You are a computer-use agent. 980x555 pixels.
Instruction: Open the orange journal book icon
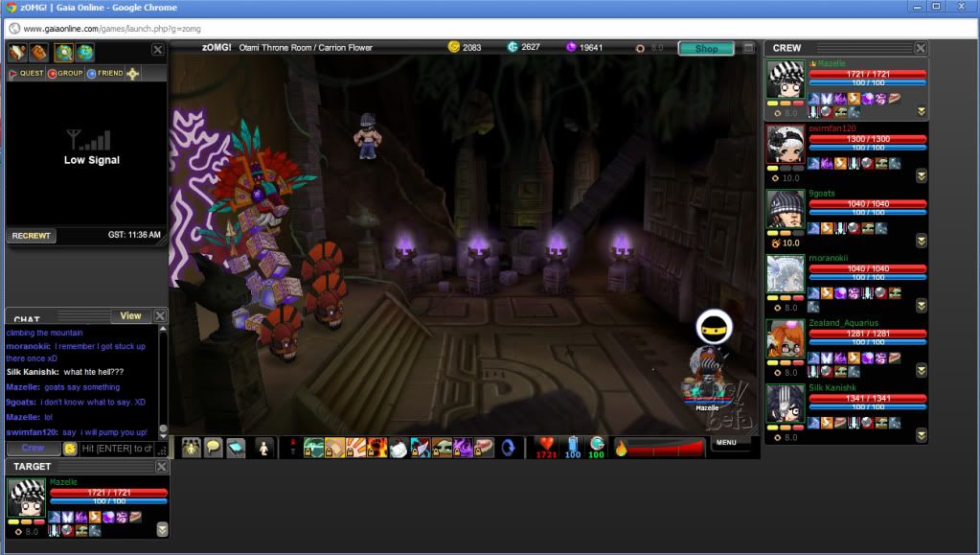pyautogui.click(x=38, y=53)
